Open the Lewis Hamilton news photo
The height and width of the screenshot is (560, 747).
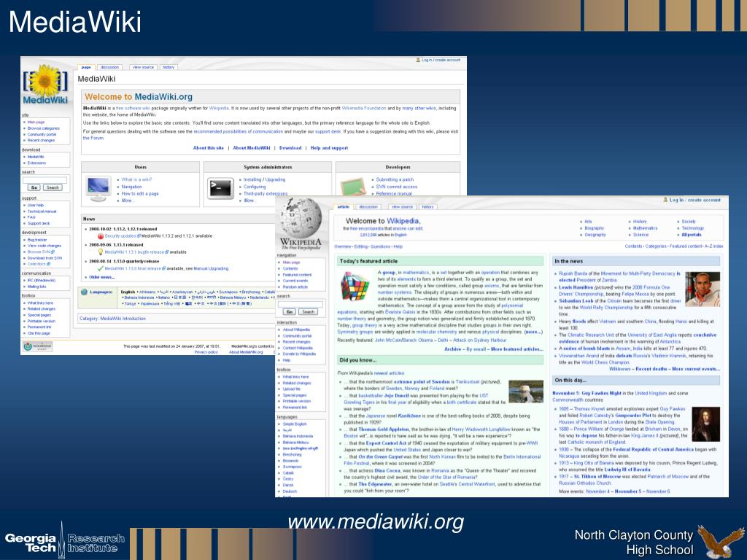703,289
